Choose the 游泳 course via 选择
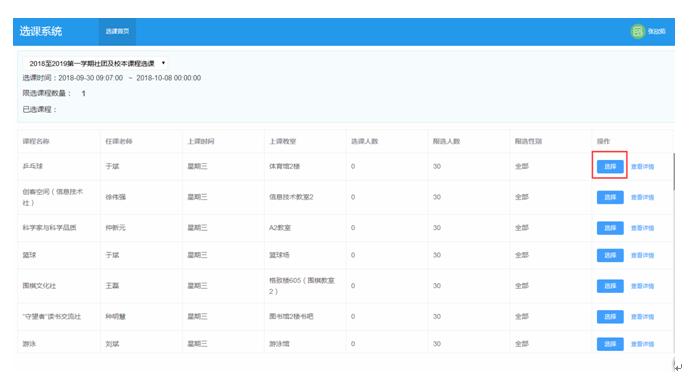The image size is (690, 376). [x=610, y=344]
